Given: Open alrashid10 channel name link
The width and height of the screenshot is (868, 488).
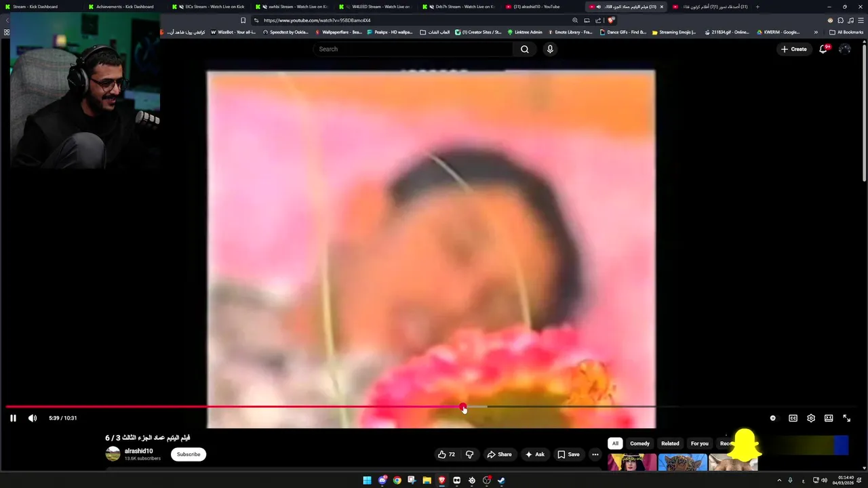Looking at the screenshot, I should coord(138,451).
